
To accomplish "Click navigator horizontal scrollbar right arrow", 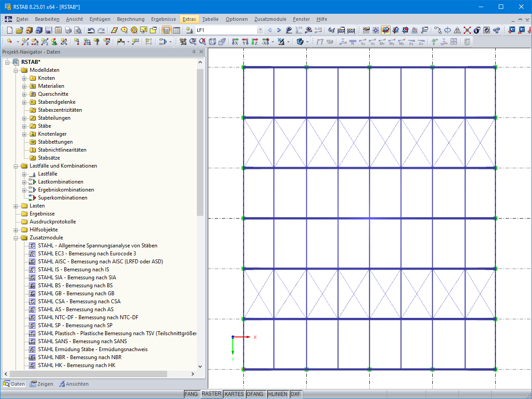I will [193, 374].
